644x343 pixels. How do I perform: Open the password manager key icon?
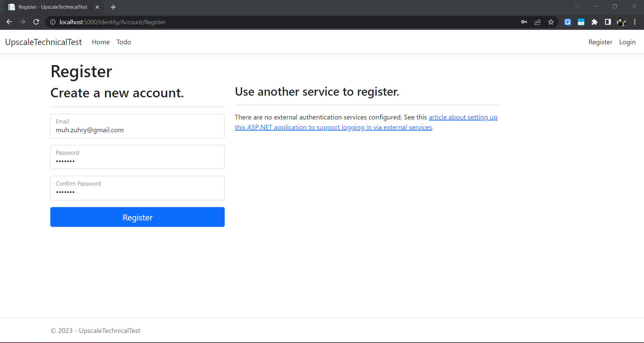[524, 22]
